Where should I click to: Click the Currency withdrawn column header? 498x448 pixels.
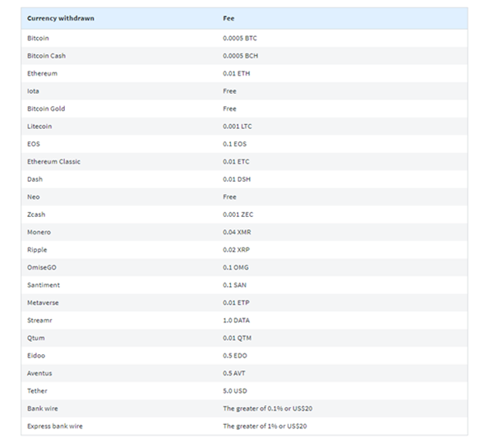(60, 18)
